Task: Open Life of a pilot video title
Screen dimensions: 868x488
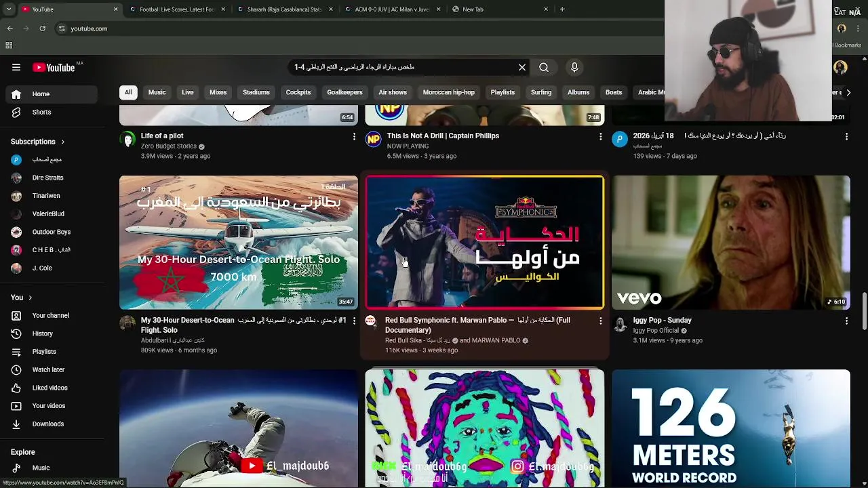Action: [162, 136]
